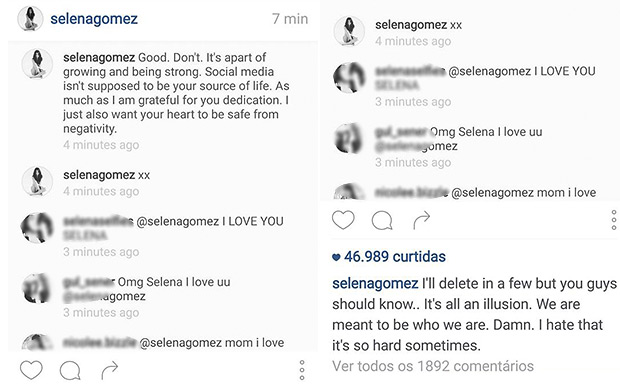620x387 pixels.
Task: Tap the 7 min timestamp
Action: coord(290,19)
